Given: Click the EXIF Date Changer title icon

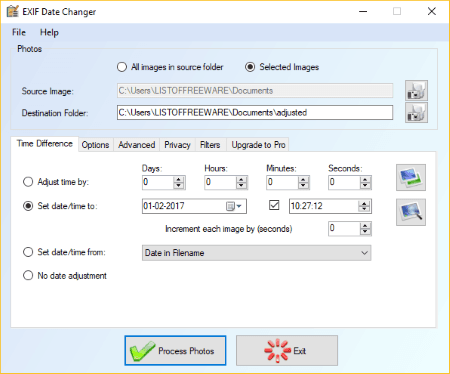Looking at the screenshot, I should [x=13, y=11].
